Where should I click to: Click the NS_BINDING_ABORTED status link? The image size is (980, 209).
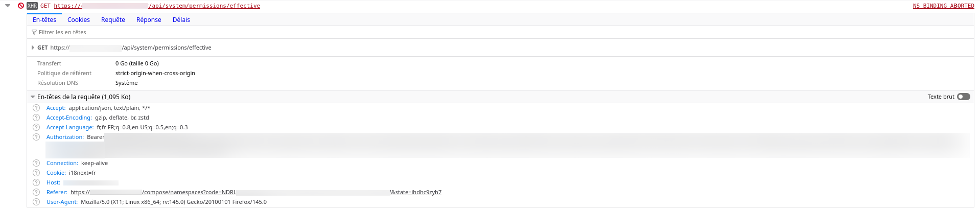943,6
